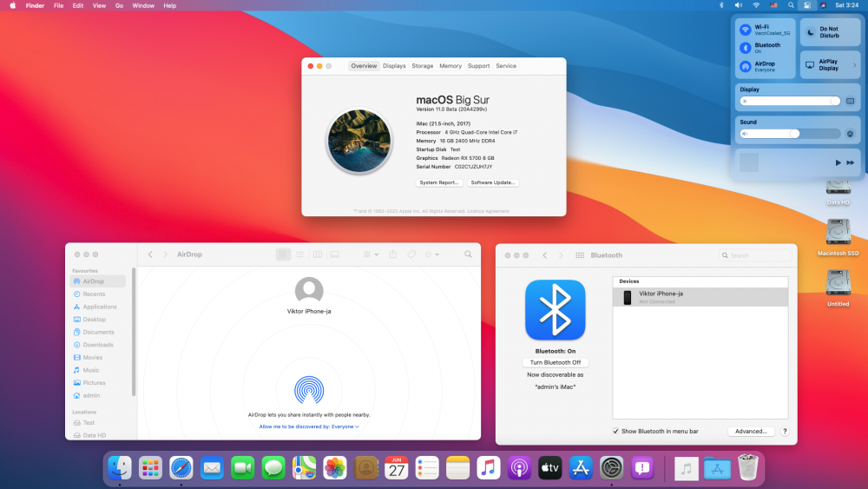Screen dimensions: 868x489
Task: Click the tags icon in Finder toolbar
Action: 411,254
